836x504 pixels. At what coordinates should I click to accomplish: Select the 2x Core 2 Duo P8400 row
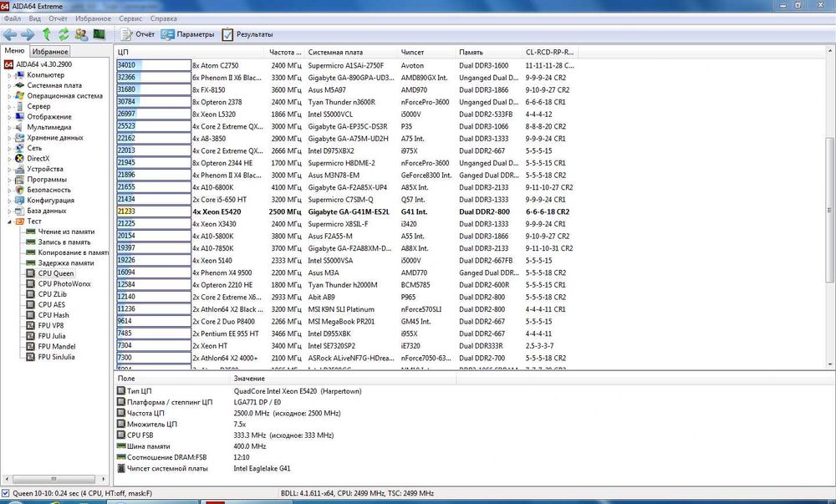point(345,322)
